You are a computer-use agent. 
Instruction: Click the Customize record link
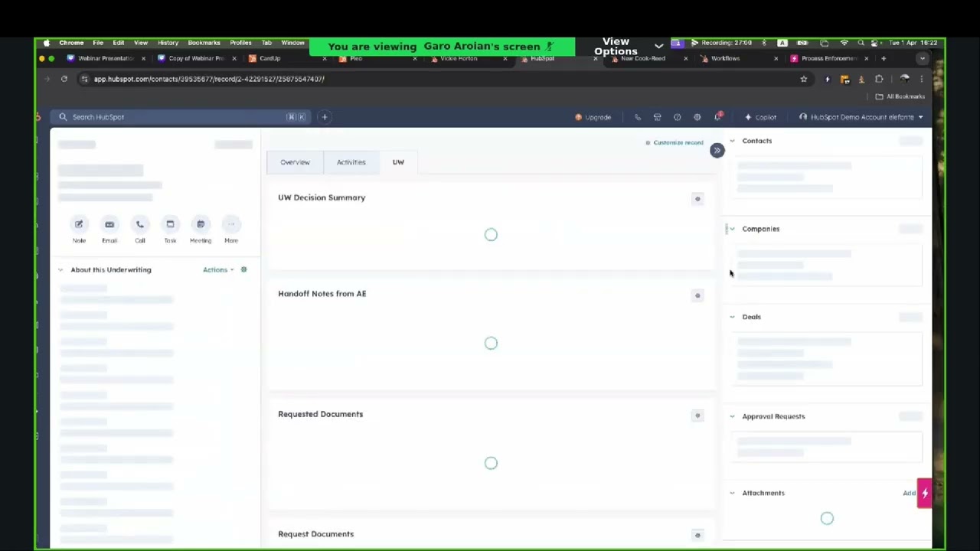tap(678, 142)
